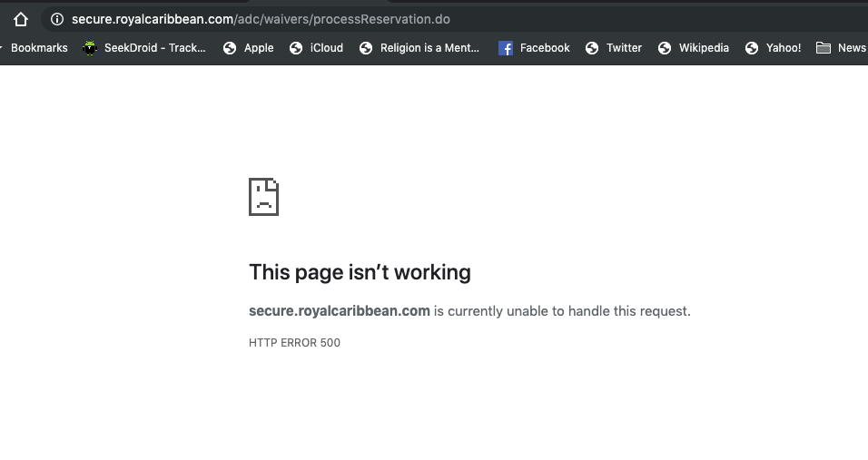Open the site information icon

pos(56,19)
